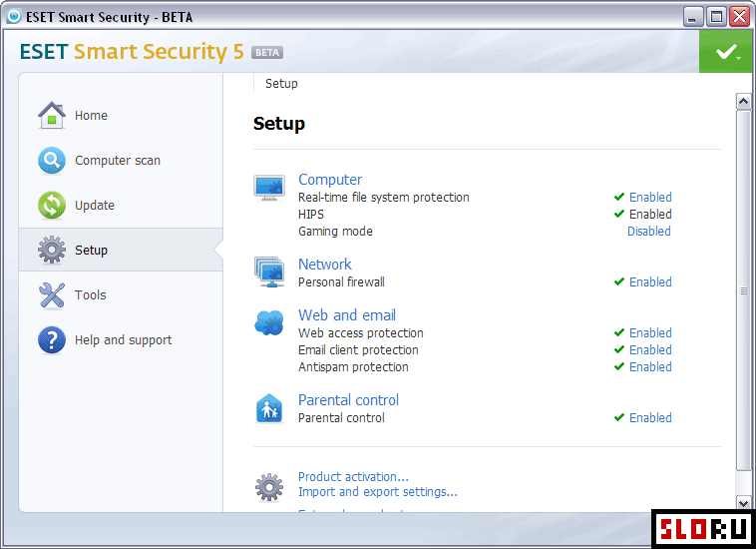Click the Home house icon
This screenshot has height=549, width=756.
[x=52, y=116]
